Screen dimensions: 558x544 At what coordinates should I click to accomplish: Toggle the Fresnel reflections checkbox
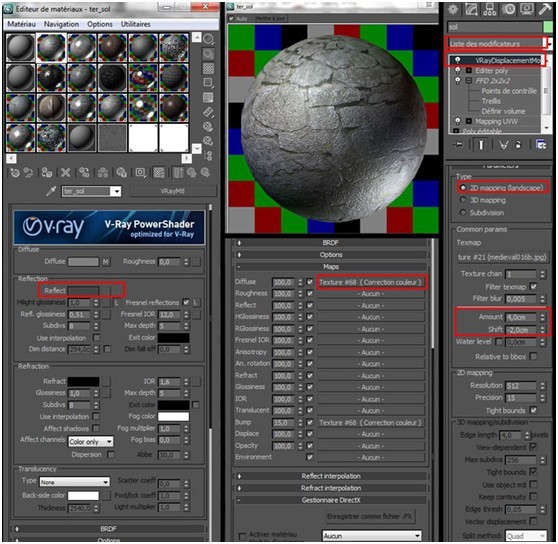click(x=186, y=302)
